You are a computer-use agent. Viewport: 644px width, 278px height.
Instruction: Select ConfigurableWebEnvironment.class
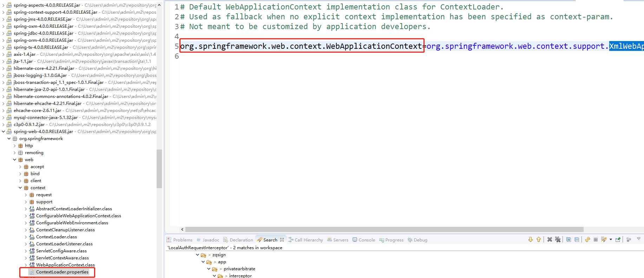(72, 223)
